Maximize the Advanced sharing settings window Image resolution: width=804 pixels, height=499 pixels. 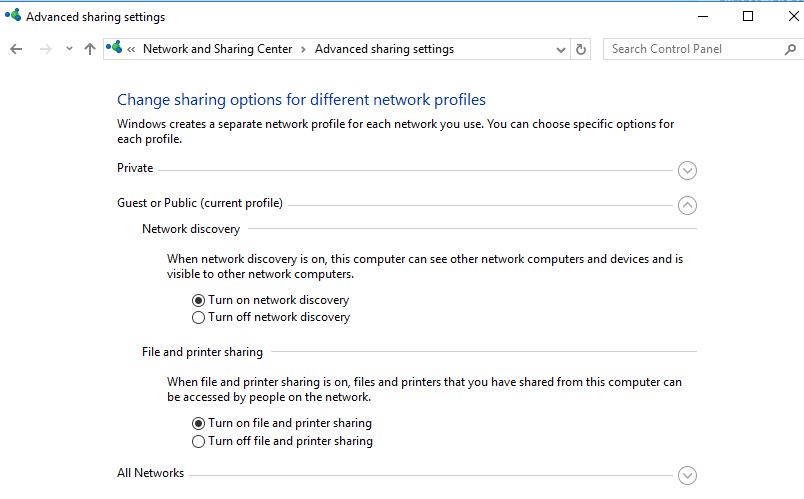point(748,16)
